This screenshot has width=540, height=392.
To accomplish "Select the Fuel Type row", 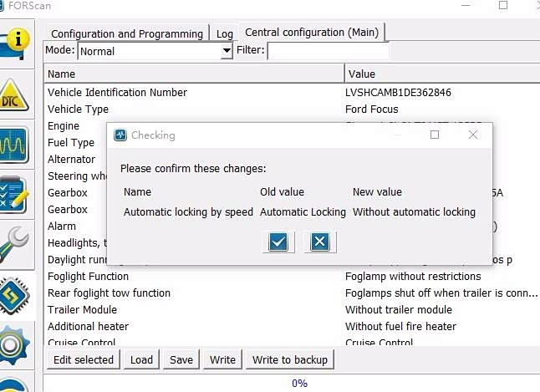I will coord(71,143).
